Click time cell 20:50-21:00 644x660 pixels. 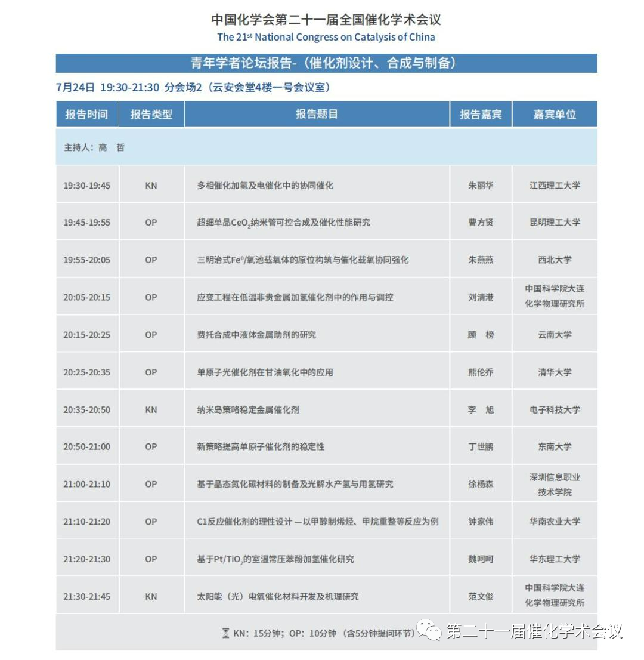[86, 447]
